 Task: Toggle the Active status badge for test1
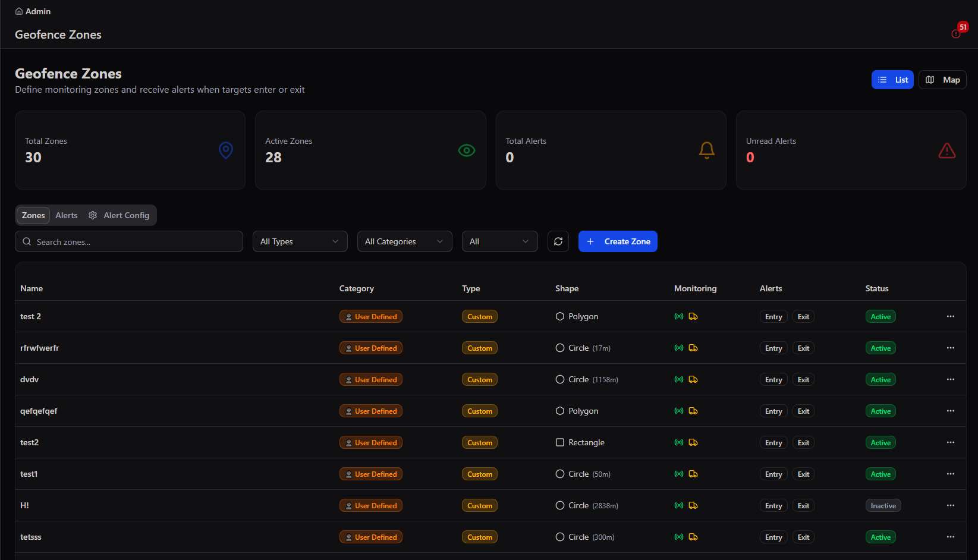(880, 474)
